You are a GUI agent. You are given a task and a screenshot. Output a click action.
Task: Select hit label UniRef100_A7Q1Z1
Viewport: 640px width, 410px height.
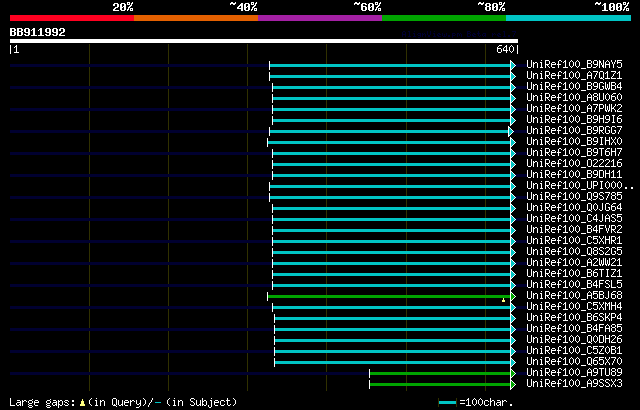click(574, 75)
